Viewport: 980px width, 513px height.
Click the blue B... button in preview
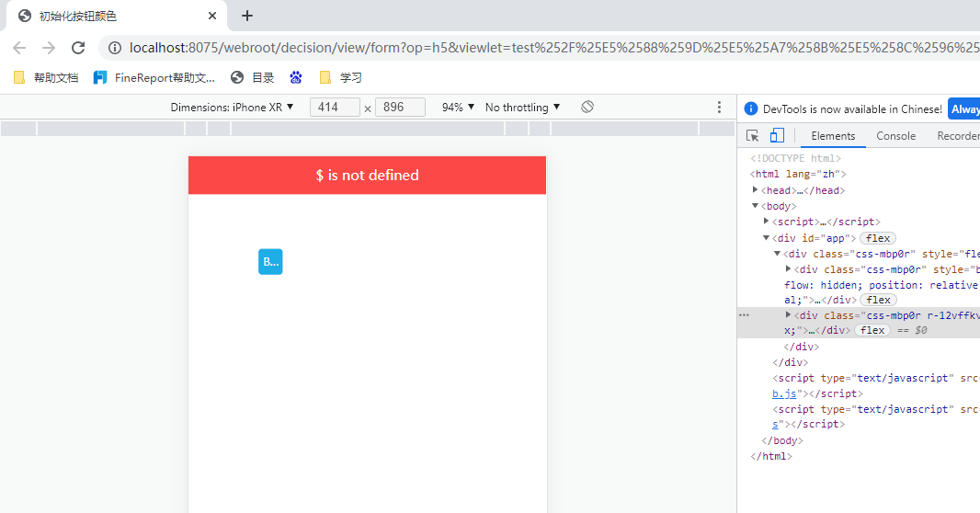[x=270, y=262]
